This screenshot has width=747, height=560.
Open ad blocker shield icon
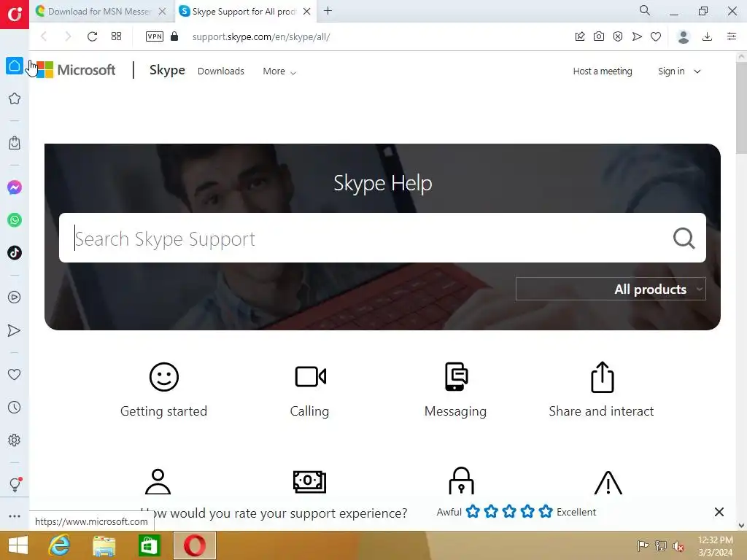pos(618,36)
